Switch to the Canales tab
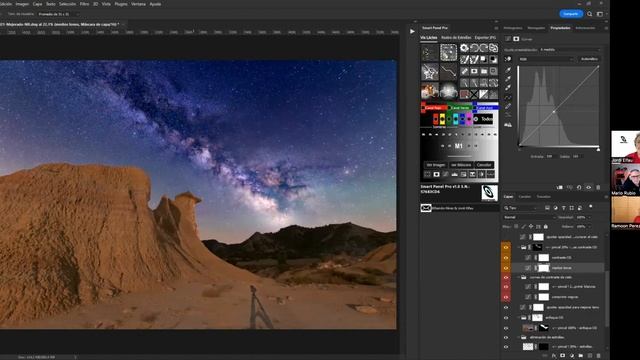 coord(524,197)
